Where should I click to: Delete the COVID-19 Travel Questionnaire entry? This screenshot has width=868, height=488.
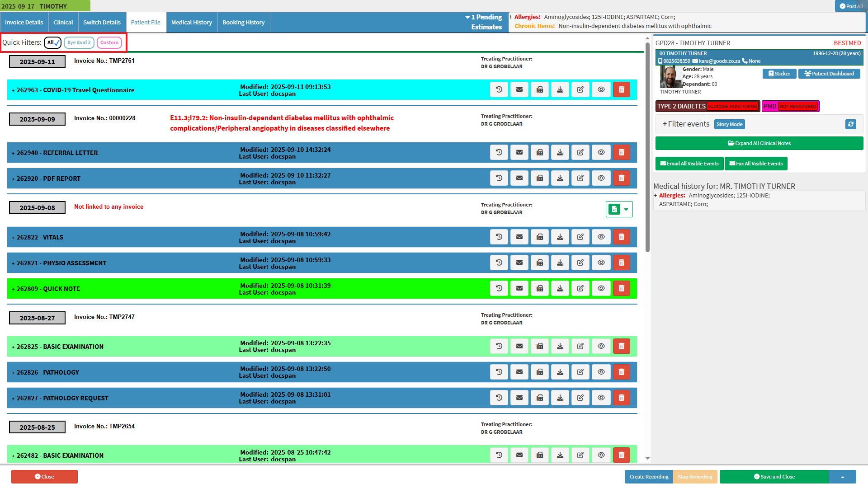click(621, 89)
